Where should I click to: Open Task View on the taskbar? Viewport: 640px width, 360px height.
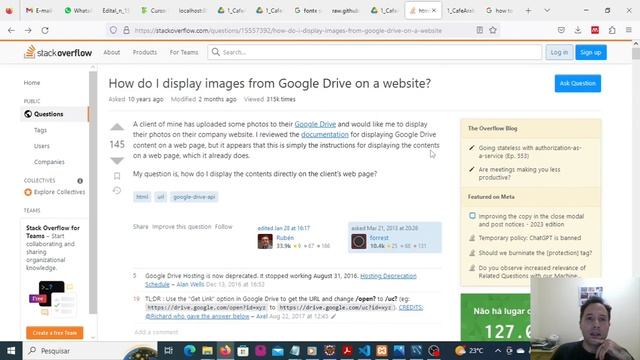coord(168,351)
